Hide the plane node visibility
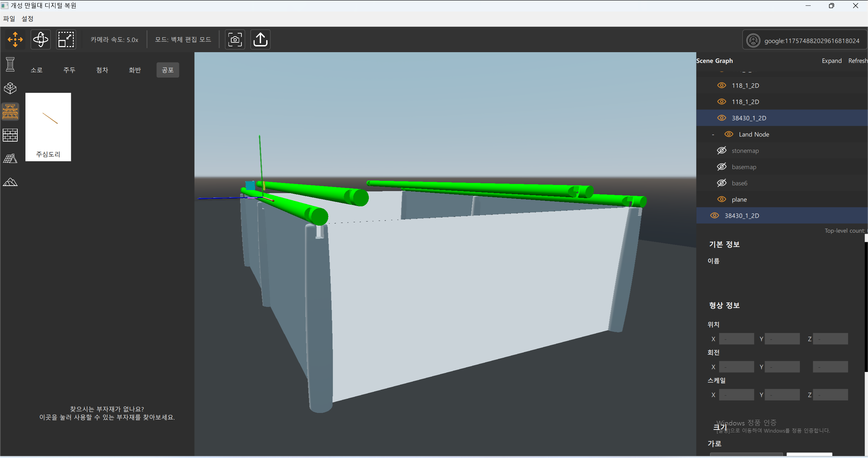 pos(722,199)
